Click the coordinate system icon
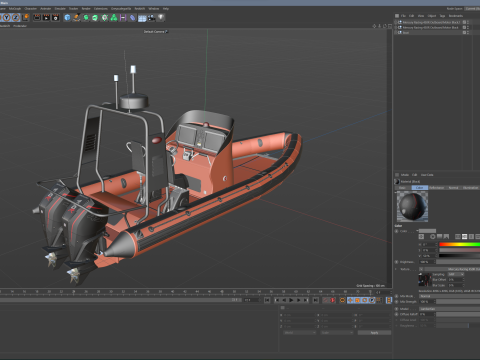 pyautogui.click(x=25, y=17)
